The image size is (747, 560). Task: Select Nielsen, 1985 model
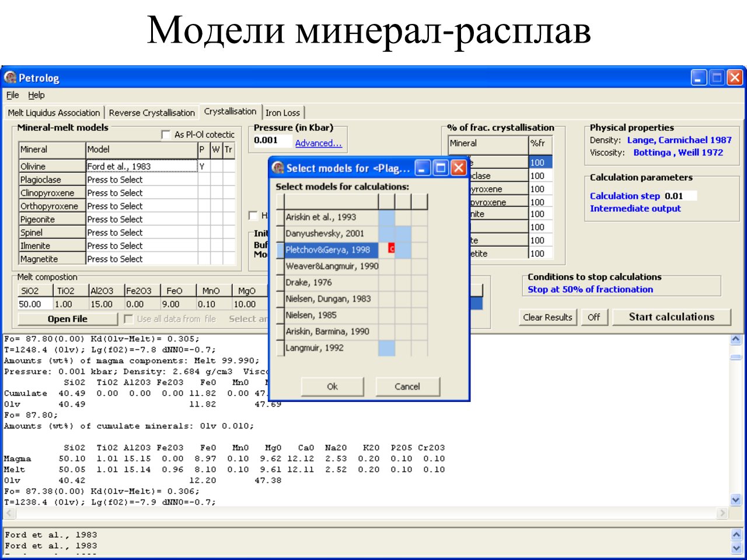331,315
